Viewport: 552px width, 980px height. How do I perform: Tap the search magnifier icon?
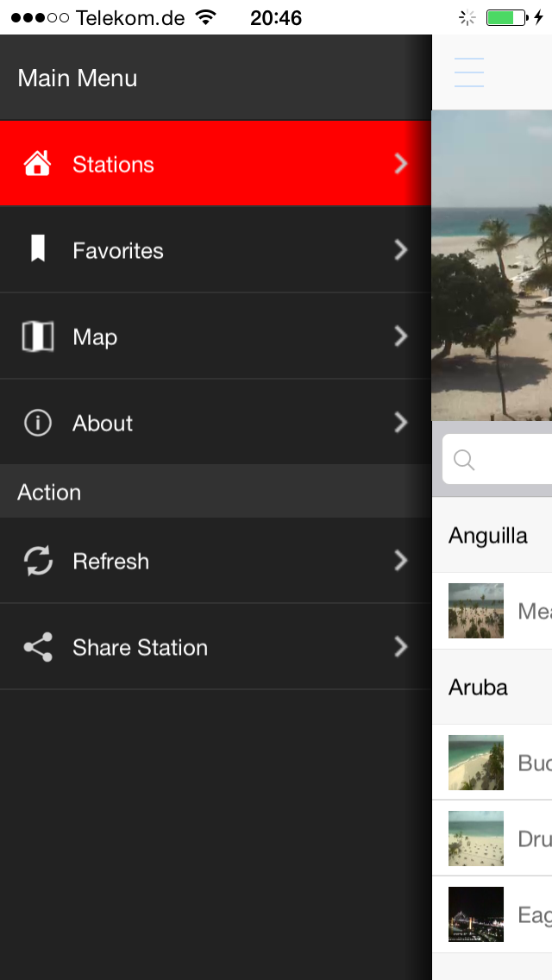(x=464, y=460)
